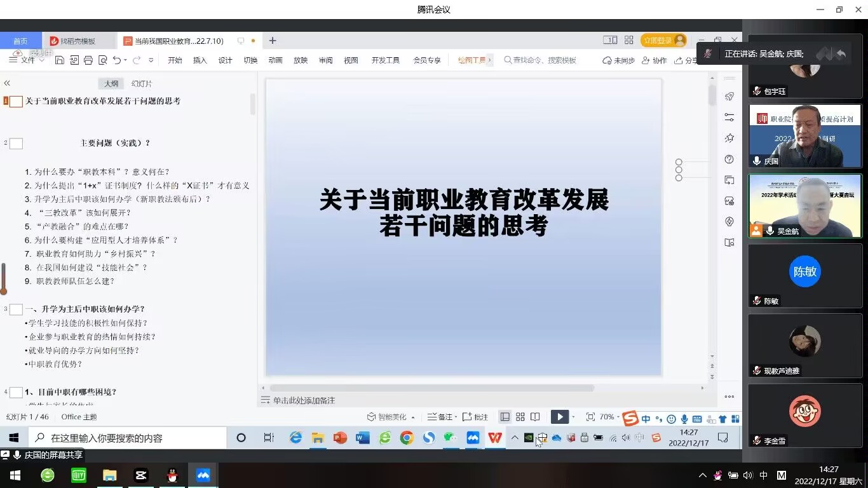The height and width of the screenshot is (488, 868).
Task: Click the 协作 collaboration button
Action: (x=654, y=60)
